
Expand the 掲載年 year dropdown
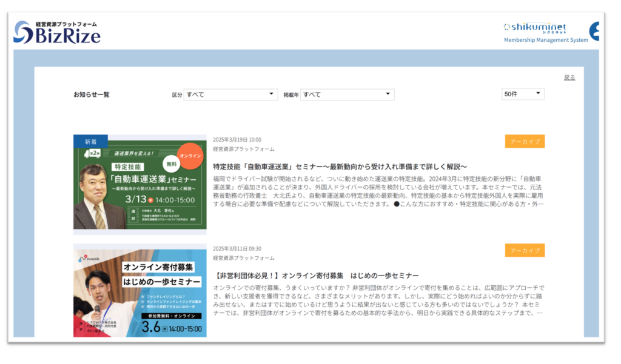tap(347, 94)
